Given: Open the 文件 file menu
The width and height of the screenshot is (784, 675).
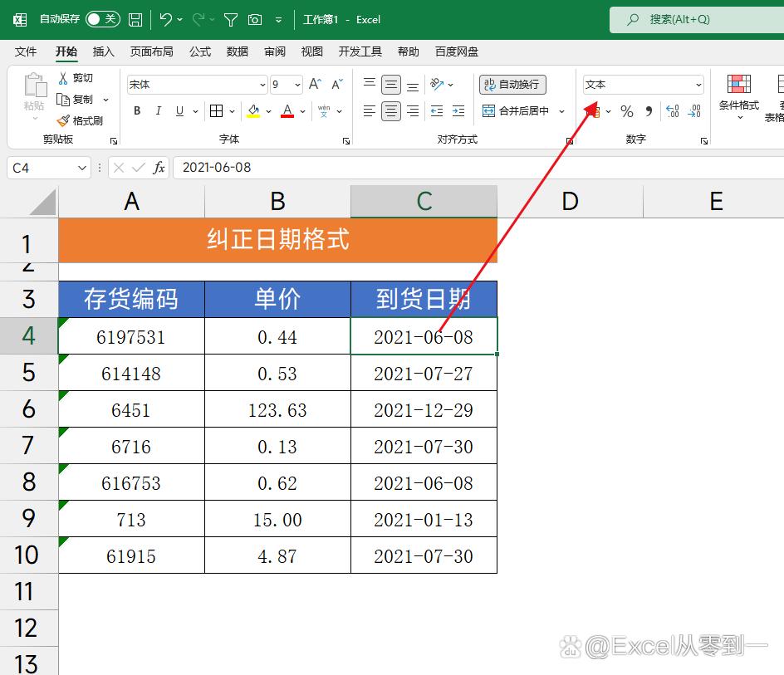Looking at the screenshot, I should (26, 51).
